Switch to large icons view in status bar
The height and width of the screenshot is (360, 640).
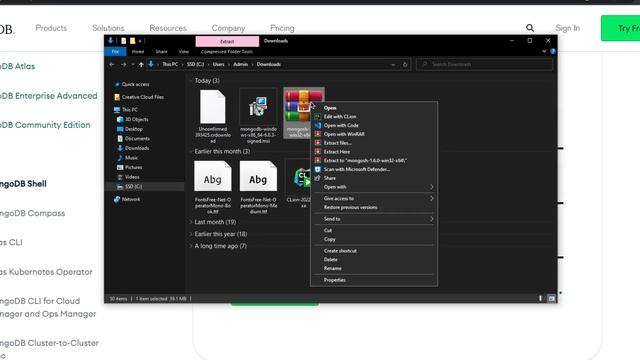pos(551,298)
